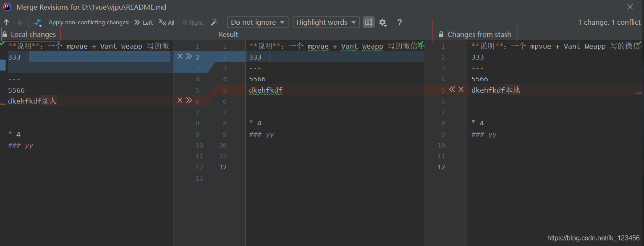This screenshot has width=644, height=246.
Task: Click the left pane conflict stripe marker
Action: point(3,103)
